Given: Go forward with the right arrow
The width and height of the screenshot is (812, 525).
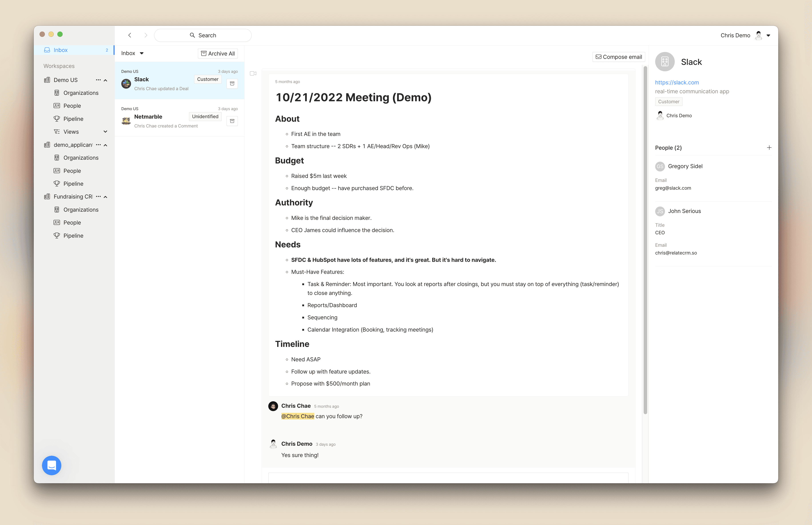Looking at the screenshot, I should coord(145,35).
